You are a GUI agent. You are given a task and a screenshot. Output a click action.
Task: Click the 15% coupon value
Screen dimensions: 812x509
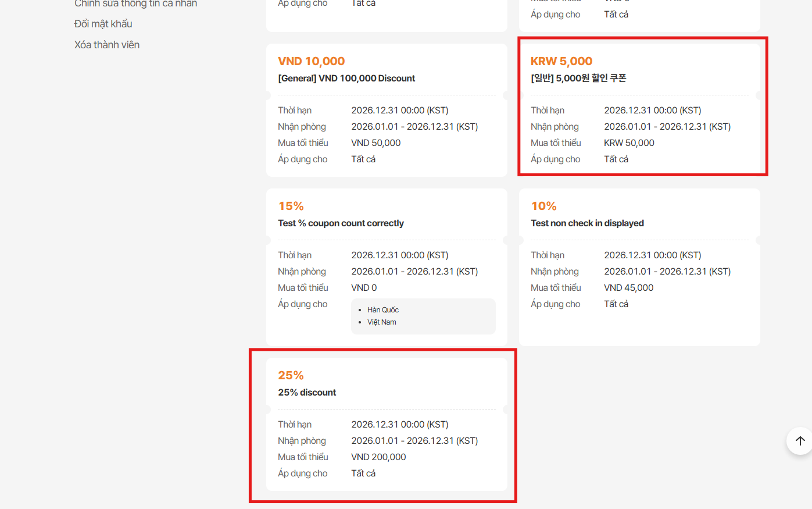(291, 206)
